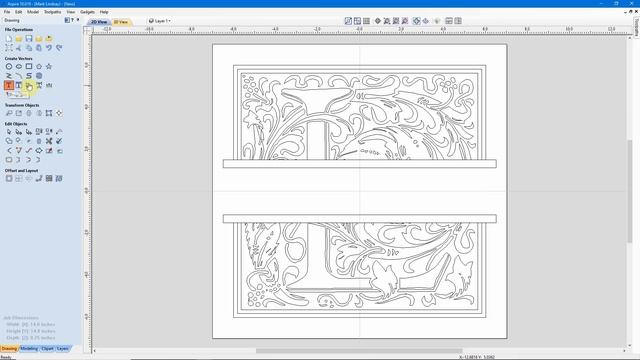Open the File menu
Screen dimensions: 640x360
[x=7, y=12]
